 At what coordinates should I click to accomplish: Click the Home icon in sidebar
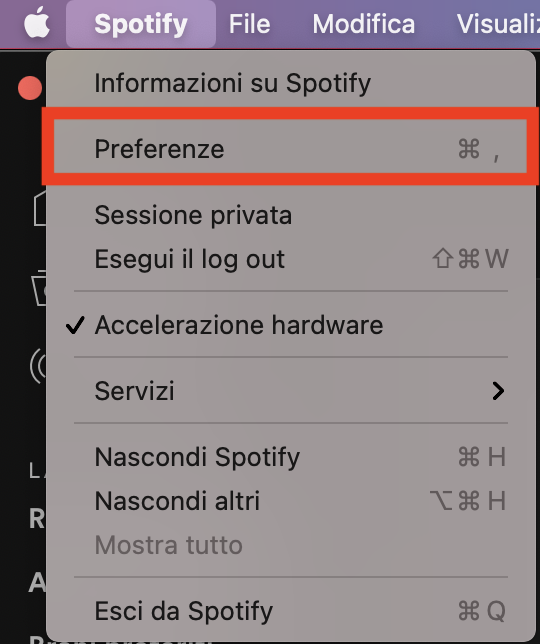(40, 209)
